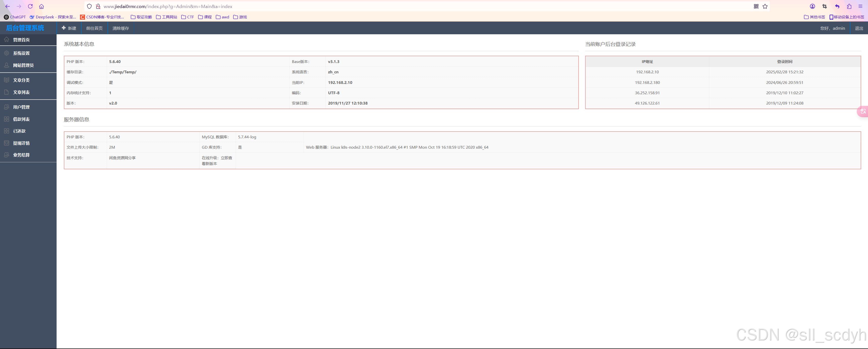Viewport: 868px width, 349px height.
Task: Click 立即查看新版本 upgrade link
Action: pos(217,161)
